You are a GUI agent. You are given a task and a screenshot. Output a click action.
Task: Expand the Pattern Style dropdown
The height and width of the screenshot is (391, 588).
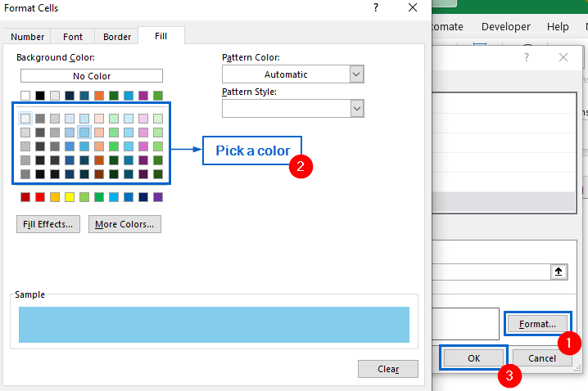coord(356,109)
